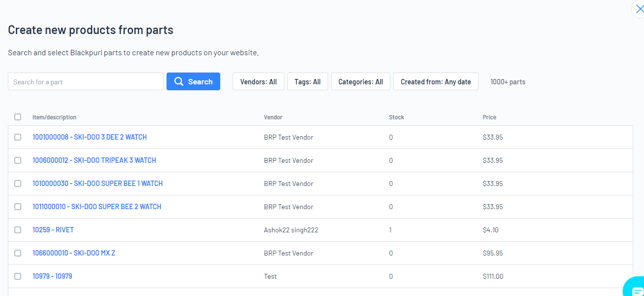Click the blue Search button
This screenshot has height=296, width=644.
coord(193,82)
